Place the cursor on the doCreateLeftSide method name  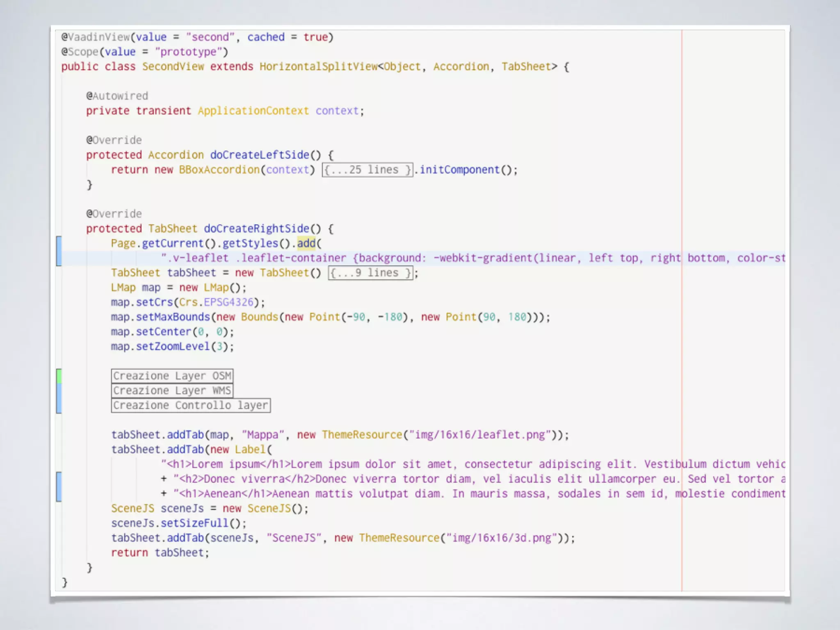(x=259, y=155)
